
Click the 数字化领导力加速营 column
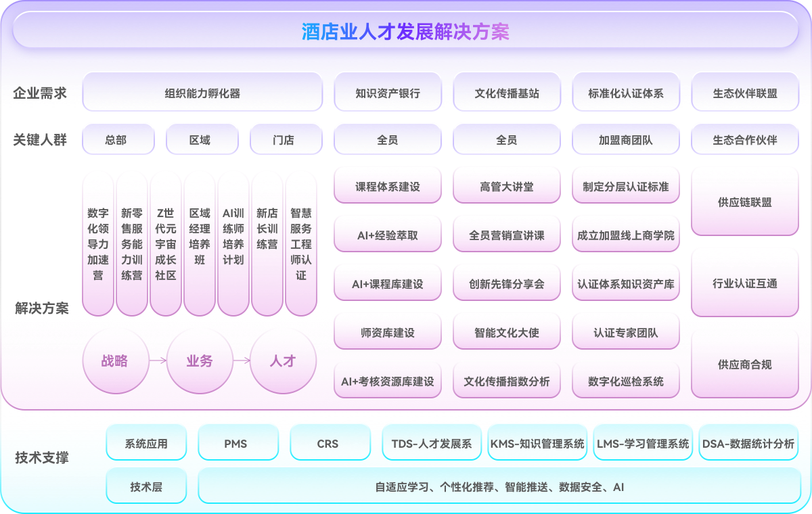[x=98, y=243]
